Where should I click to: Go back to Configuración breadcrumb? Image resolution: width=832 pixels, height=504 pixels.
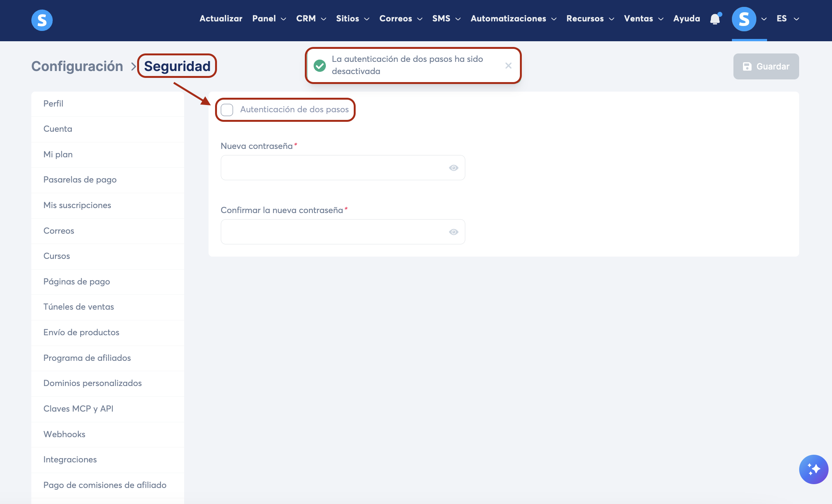77,66
